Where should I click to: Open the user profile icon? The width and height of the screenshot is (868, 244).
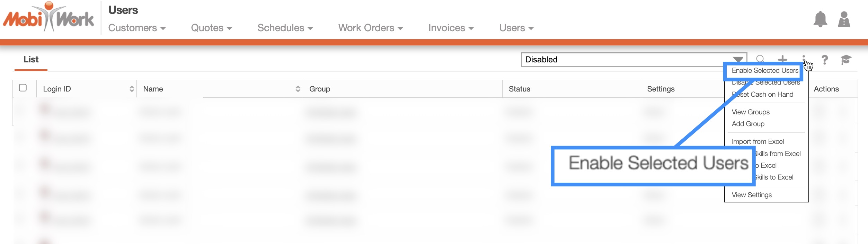coord(844,19)
